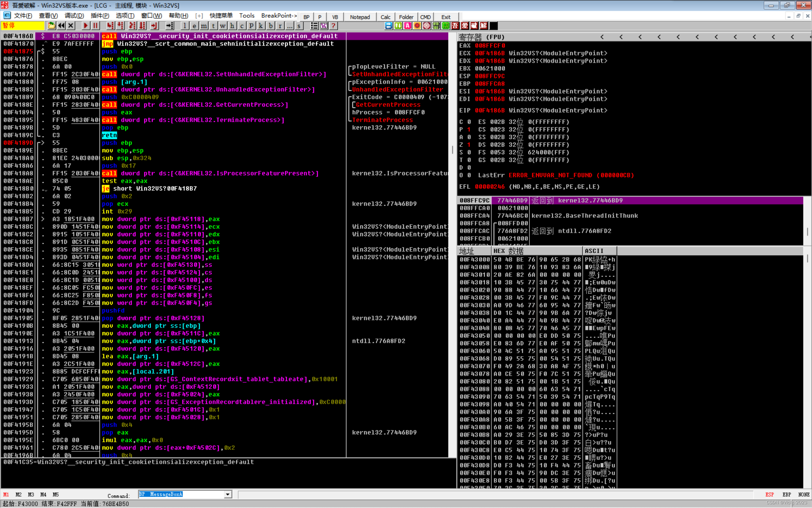
Task: Open the 插件(P) menu
Action: click(x=100, y=16)
